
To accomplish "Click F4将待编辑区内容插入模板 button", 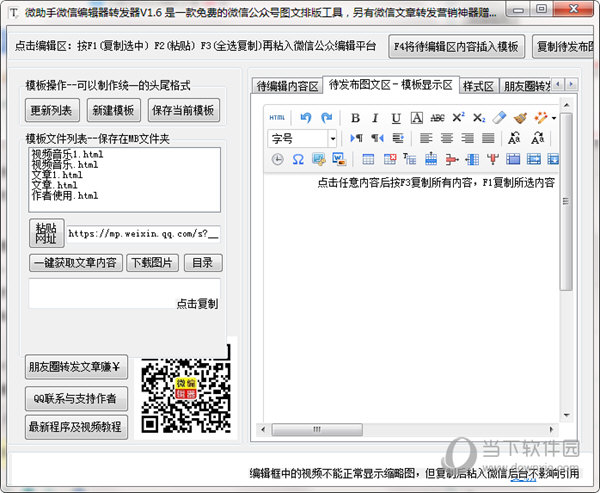I will tap(457, 47).
